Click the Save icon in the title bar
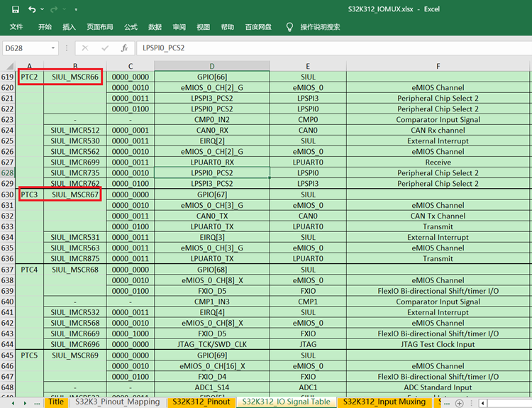The image size is (532, 408). click(x=16, y=9)
